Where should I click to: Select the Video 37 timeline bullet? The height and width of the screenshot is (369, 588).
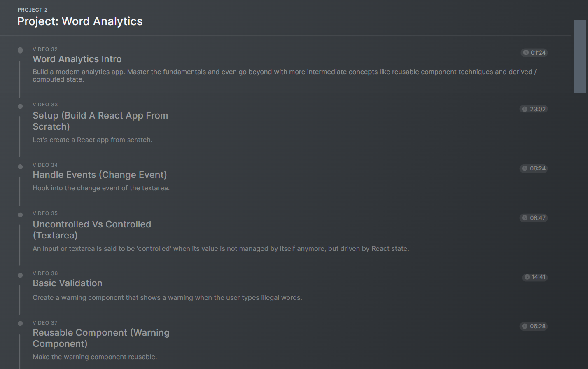pyautogui.click(x=20, y=323)
